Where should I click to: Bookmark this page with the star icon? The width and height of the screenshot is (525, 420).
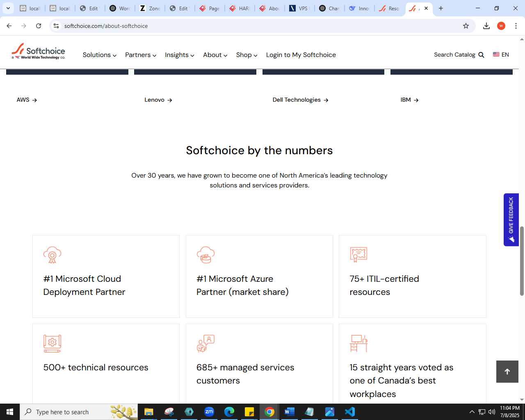click(466, 26)
